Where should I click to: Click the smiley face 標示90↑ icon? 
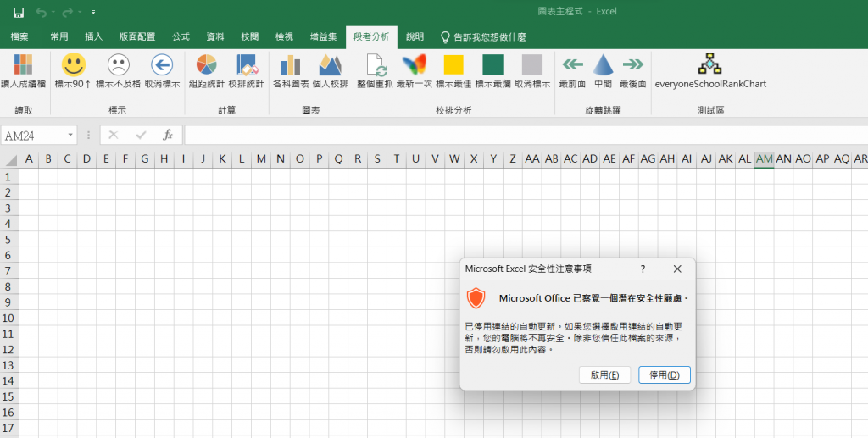[73, 64]
